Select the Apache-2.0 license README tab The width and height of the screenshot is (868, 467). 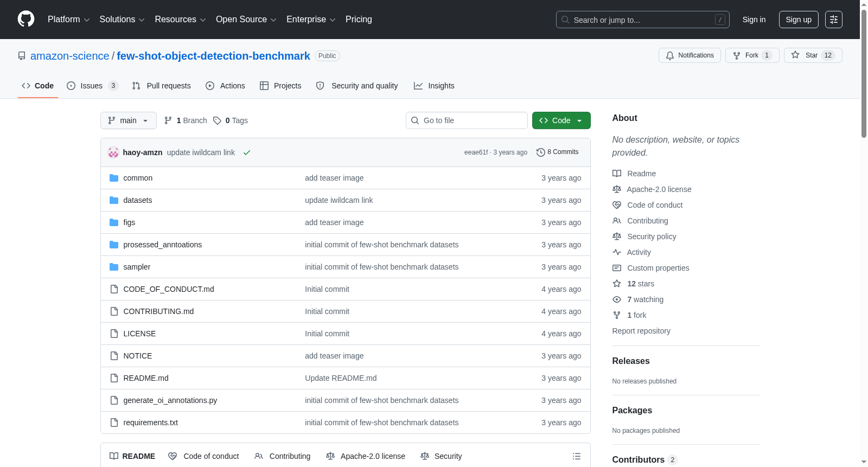(366, 456)
